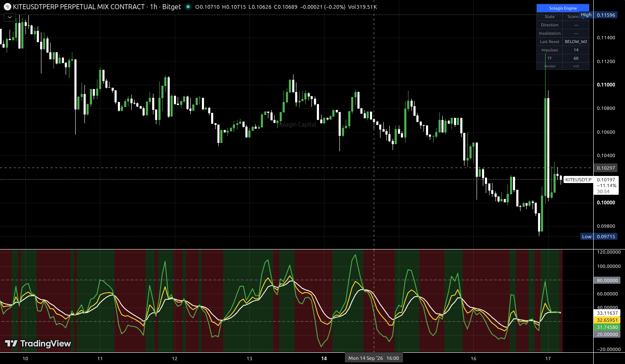625x364 pixels.
Task: Open the KITEUSDTPERP PERPETUAL MIX CONTRACT symbol title
Action: [x=79, y=7]
